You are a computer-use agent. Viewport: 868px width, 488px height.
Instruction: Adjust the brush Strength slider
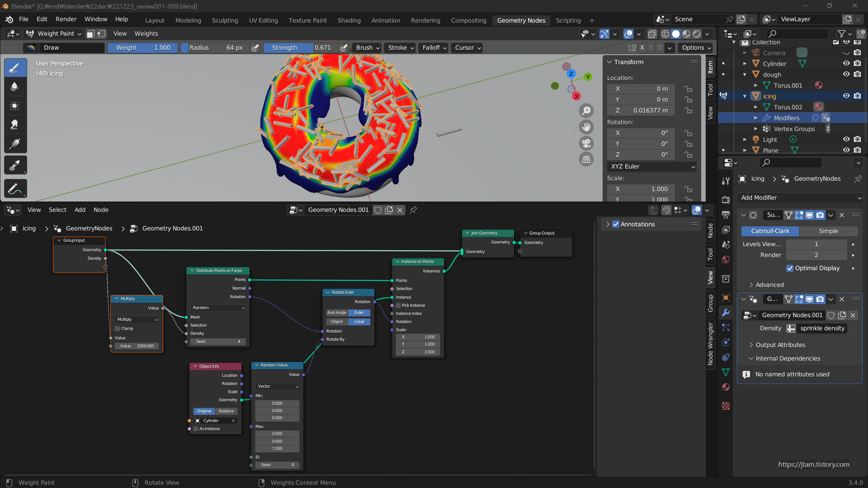coord(301,47)
